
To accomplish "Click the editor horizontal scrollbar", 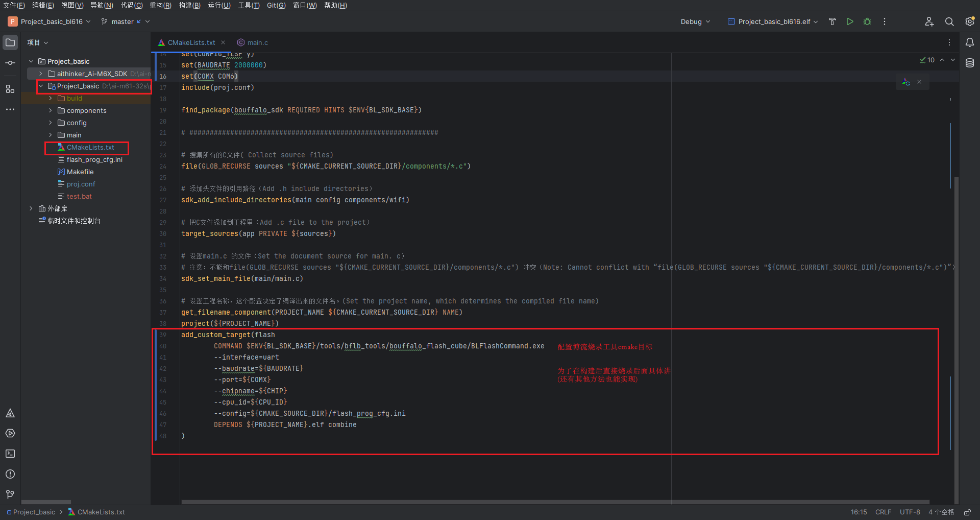I will point(555,502).
